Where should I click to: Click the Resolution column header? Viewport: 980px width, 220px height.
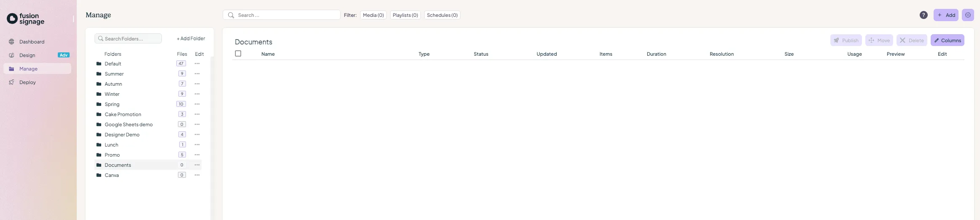click(722, 54)
